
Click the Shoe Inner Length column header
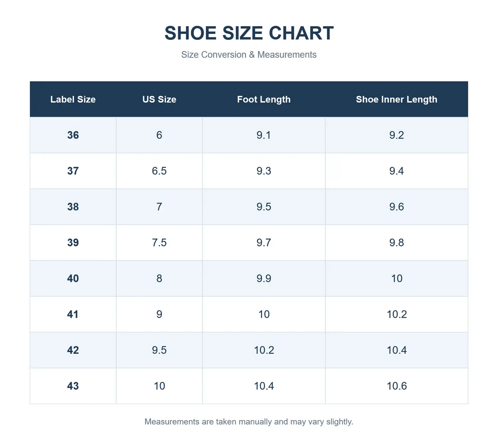(x=397, y=99)
